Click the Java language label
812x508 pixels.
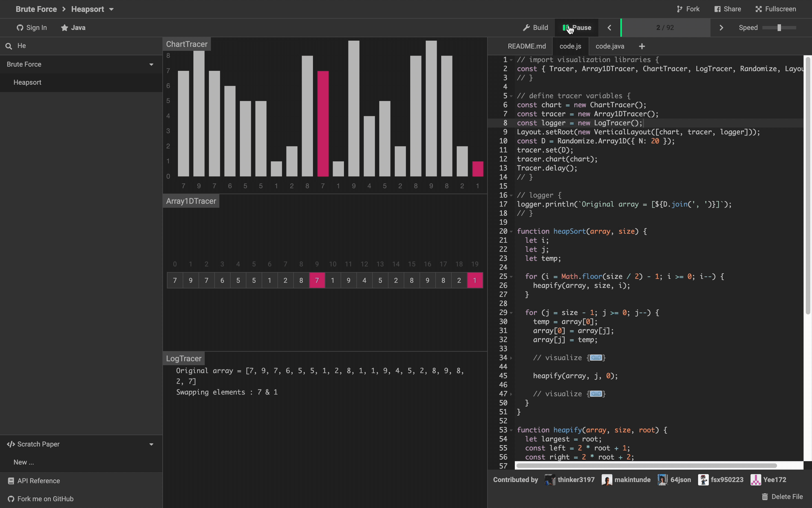(78, 28)
